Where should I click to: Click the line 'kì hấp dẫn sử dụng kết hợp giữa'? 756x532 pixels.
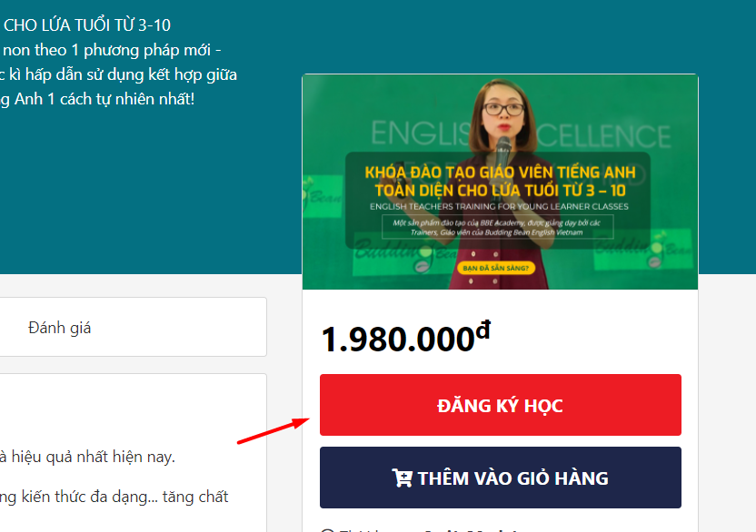point(123,74)
